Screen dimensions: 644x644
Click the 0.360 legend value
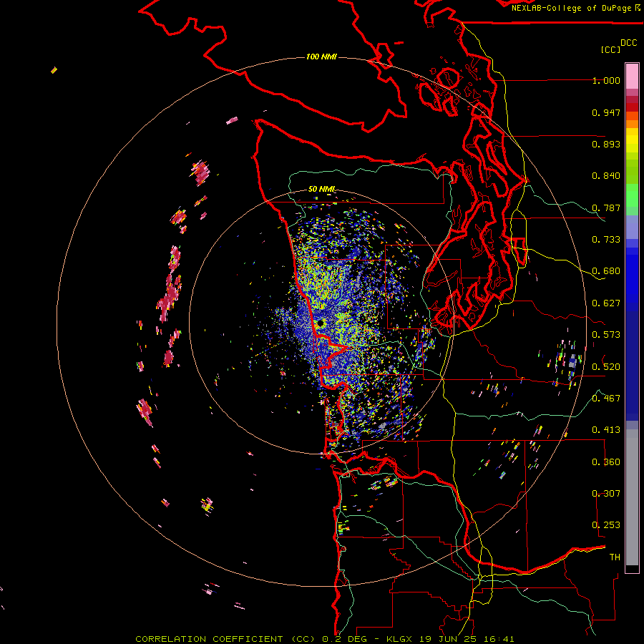click(x=606, y=462)
